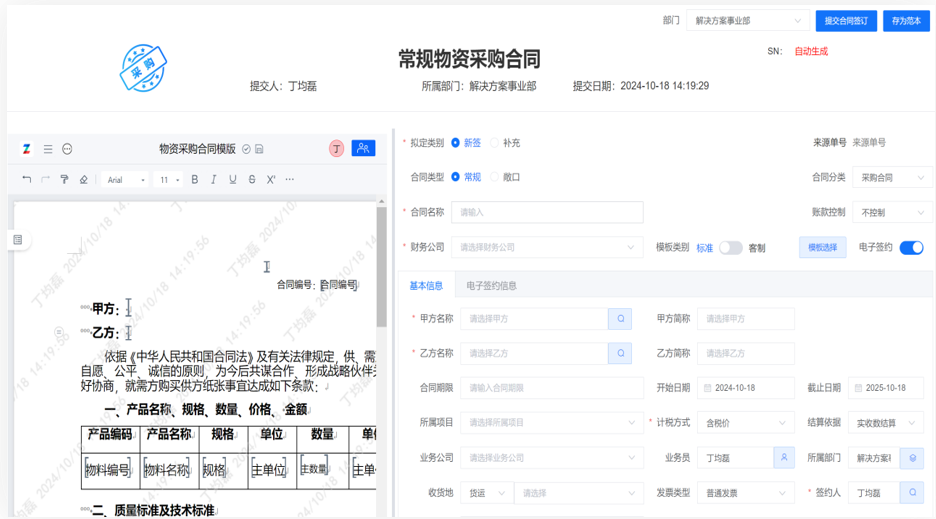Expand the 财务公司 dropdown
The width and height of the screenshot is (936, 519).
coord(547,247)
